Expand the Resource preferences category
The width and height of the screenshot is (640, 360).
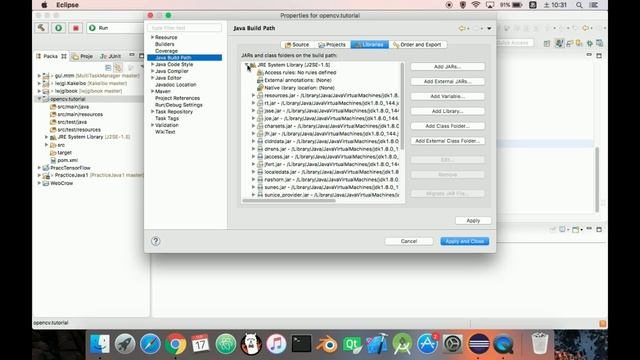point(152,37)
